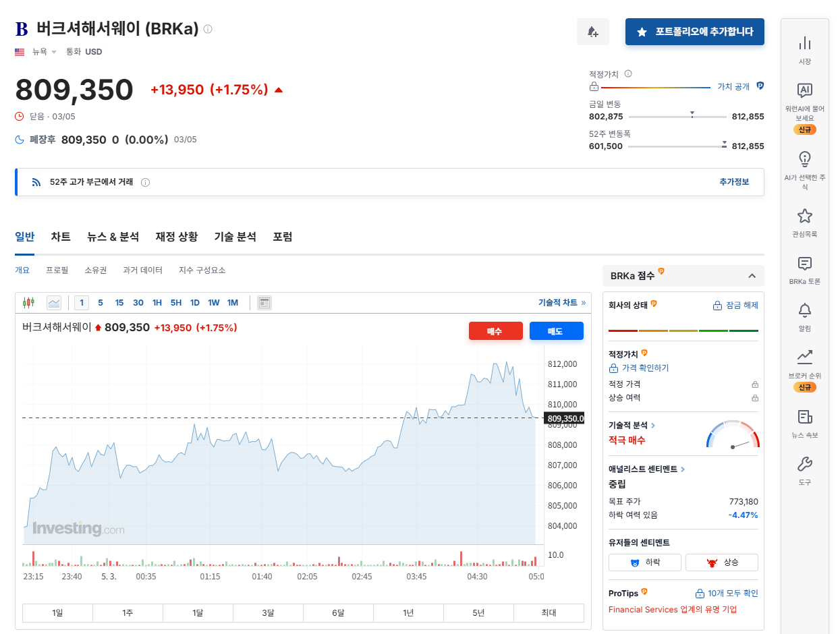Click the RSS feed icon in banner
Image resolution: width=840 pixels, height=634 pixels.
(x=36, y=182)
